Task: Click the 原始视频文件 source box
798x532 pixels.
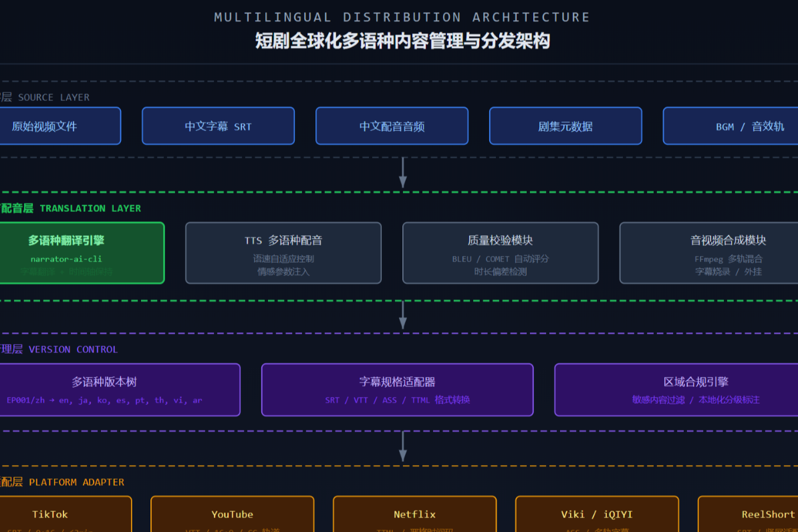Action: (x=60, y=126)
